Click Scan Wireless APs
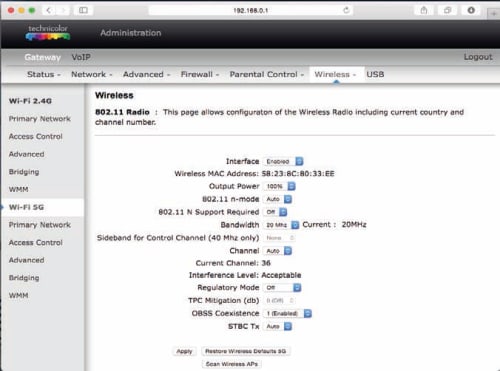This screenshot has width=500, height=371. point(232,364)
